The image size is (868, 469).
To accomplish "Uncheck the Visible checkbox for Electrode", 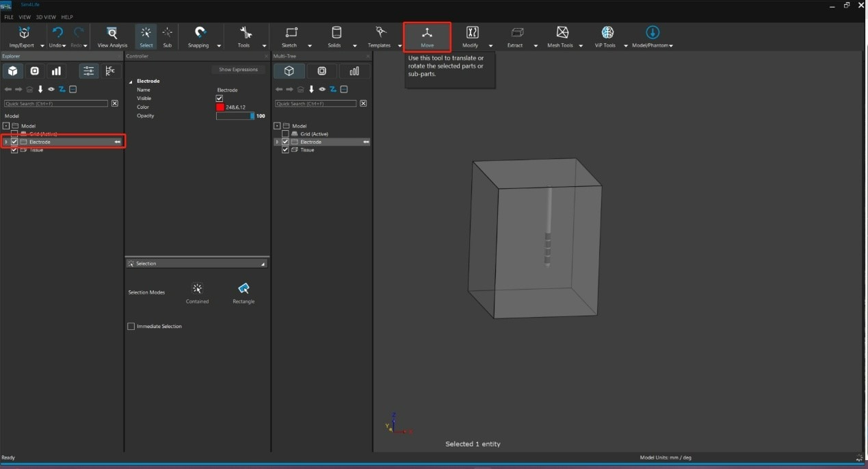I will click(220, 99).
